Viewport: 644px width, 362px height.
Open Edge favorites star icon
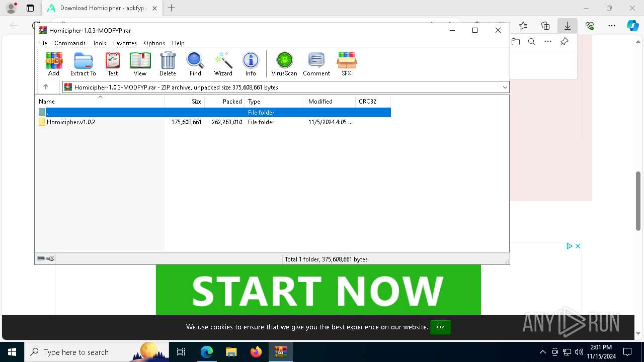click(523, 26)
